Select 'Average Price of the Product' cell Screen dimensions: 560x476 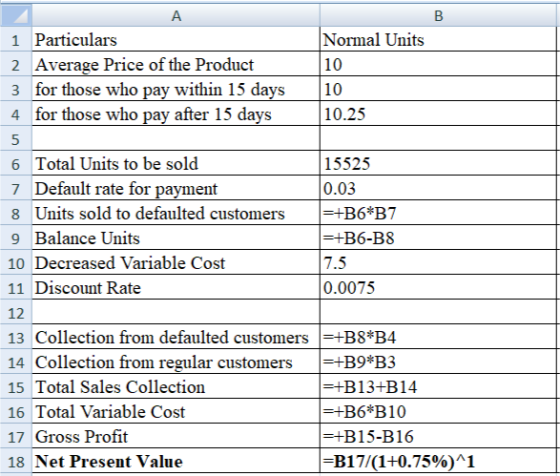click(x=176, y=64)
